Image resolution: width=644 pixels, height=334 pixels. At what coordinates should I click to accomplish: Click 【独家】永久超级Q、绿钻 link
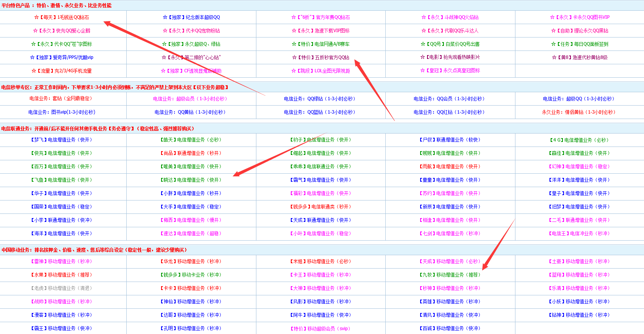point(191,44)
